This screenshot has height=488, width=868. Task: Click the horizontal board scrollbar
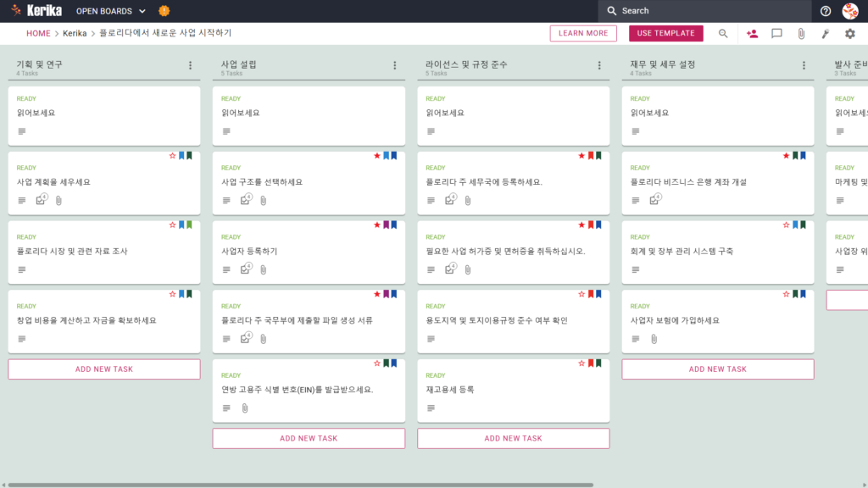pos(301,485)
